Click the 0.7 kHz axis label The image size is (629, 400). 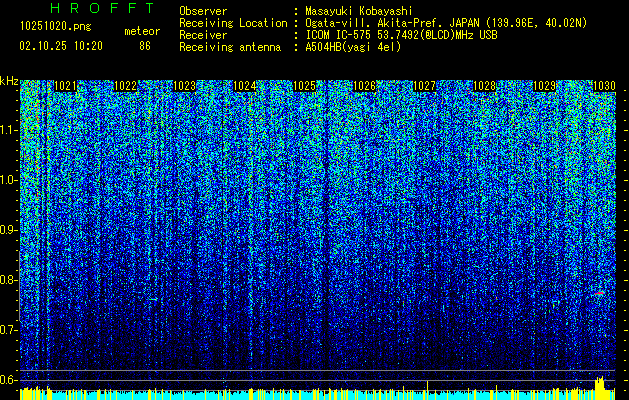point(9,330)
